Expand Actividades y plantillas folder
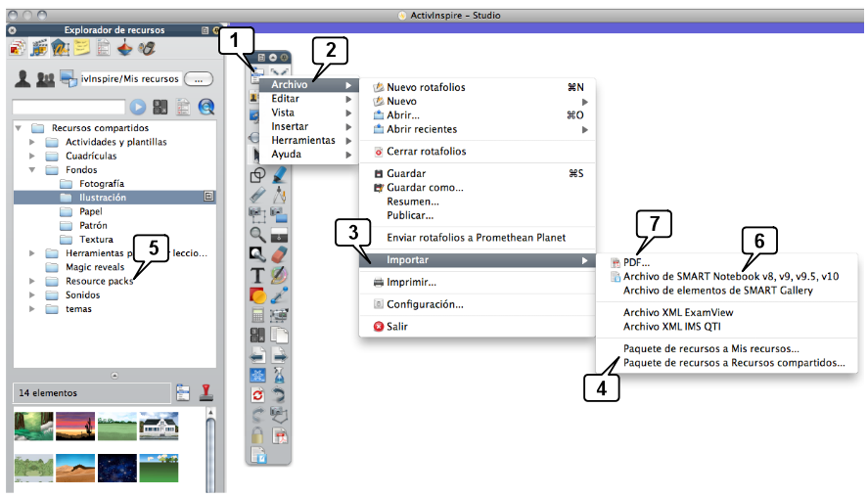The width and height of the screenshot is (868, 497). pos(32,142)
